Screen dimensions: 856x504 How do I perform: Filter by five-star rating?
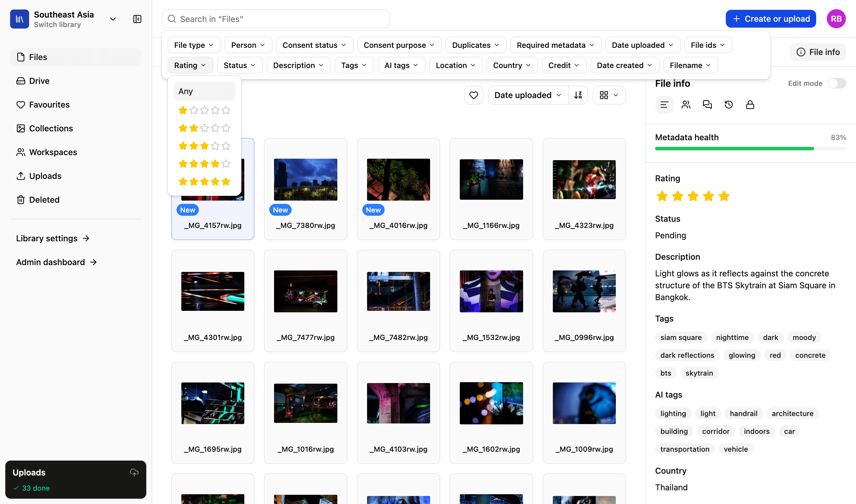coord(204,182)
